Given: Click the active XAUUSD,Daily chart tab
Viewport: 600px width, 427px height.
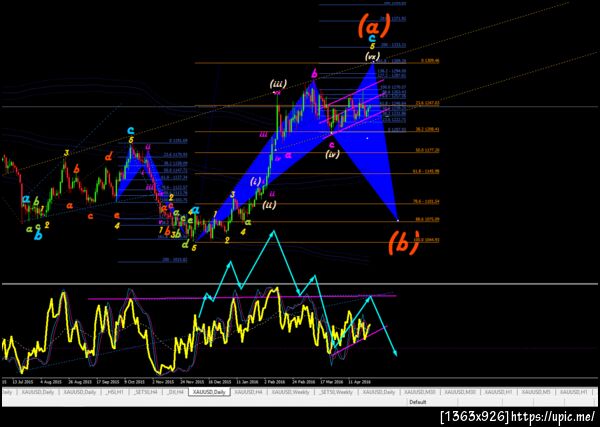Looking at the screenshot, I should click(209, 392).
